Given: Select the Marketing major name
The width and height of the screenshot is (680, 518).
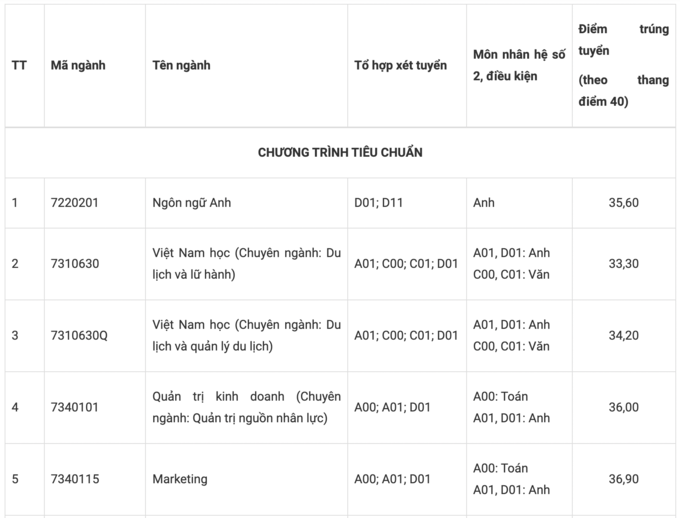Looking at the screenshot, I should [180, 479].
